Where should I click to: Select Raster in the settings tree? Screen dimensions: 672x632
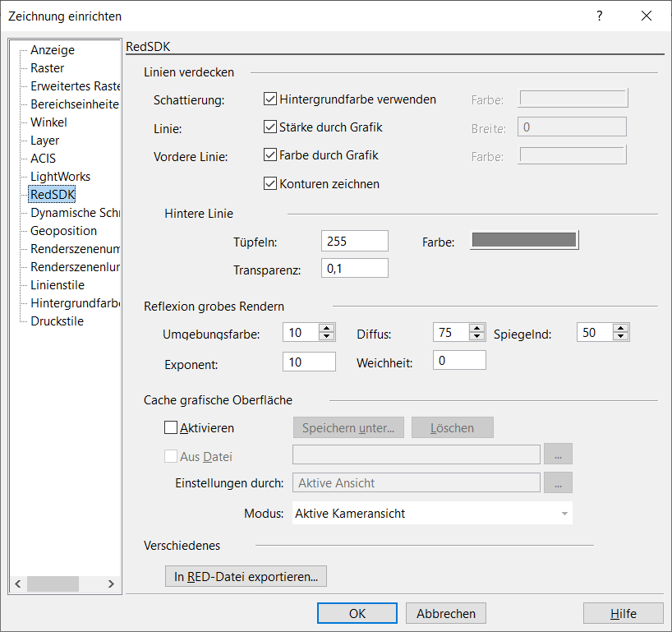(x=47, y=68)
